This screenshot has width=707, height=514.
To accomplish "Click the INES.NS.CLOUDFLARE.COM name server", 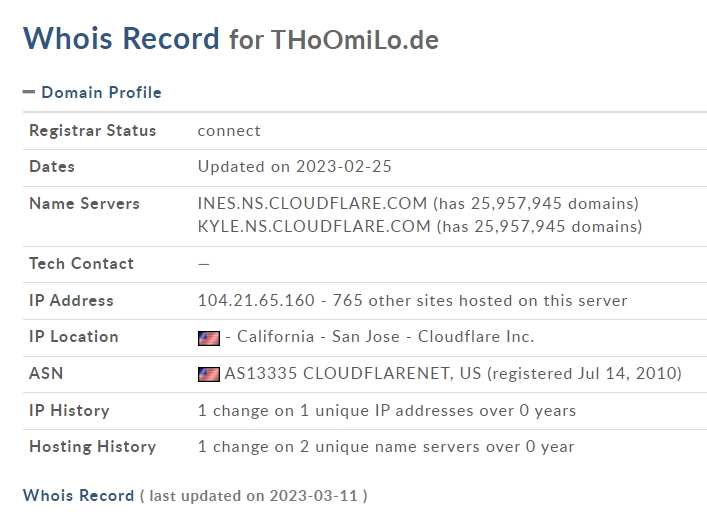I will tap(313, 203).
